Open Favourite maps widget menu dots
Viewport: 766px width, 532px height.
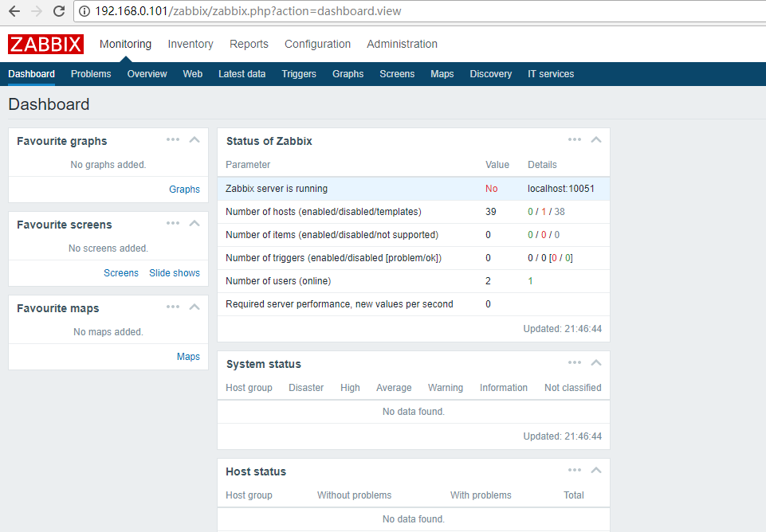click(x=173, y=307)
